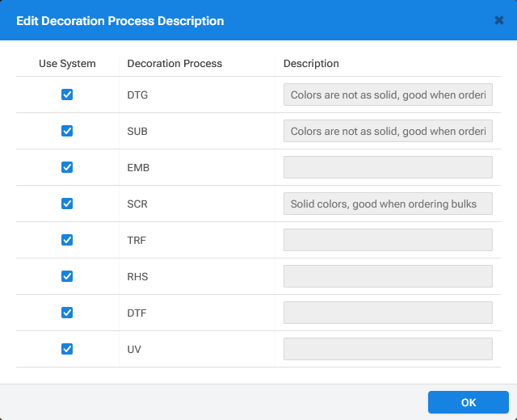Select the DTG process label

pyautogui.click(x=137, y=95)
